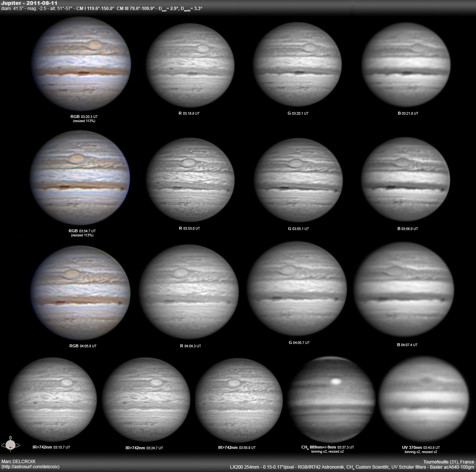Screen dimensions: 476x472
Task: Select the G 03:55.1 UT Jupiter image
Action: (298, 180)
